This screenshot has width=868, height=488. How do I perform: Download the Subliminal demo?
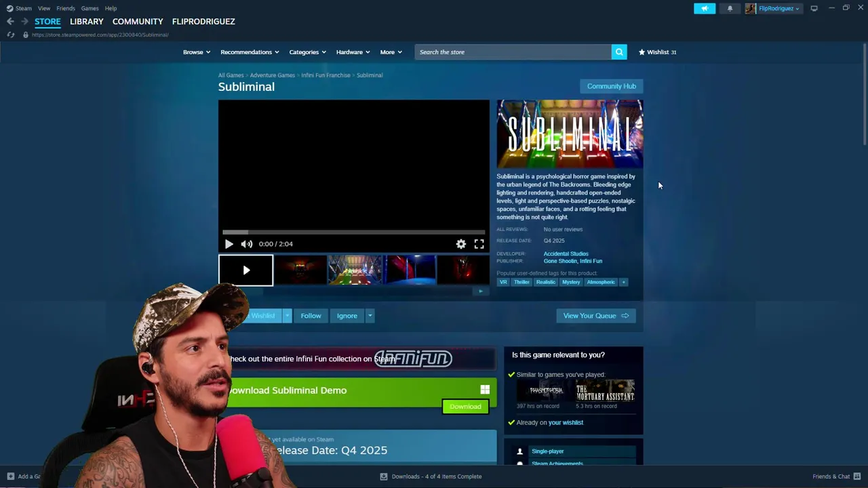click(x=465, y=407)
